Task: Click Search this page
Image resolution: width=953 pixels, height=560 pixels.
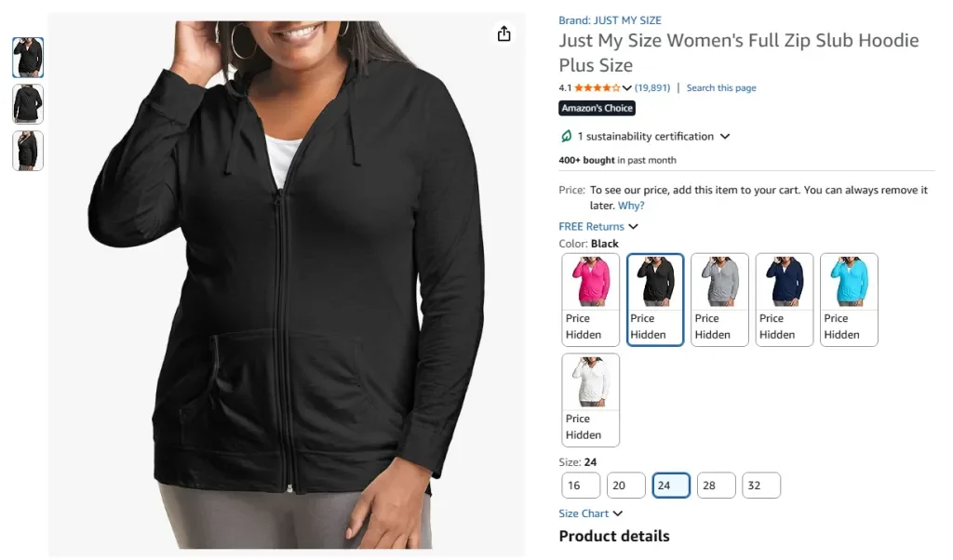Action: click(721, 87)
